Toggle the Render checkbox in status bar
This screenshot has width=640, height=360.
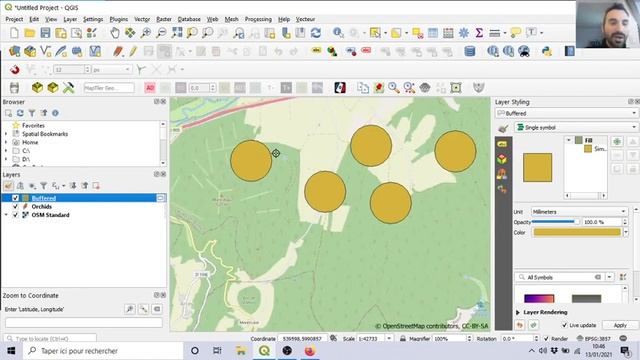click(546, 339)
